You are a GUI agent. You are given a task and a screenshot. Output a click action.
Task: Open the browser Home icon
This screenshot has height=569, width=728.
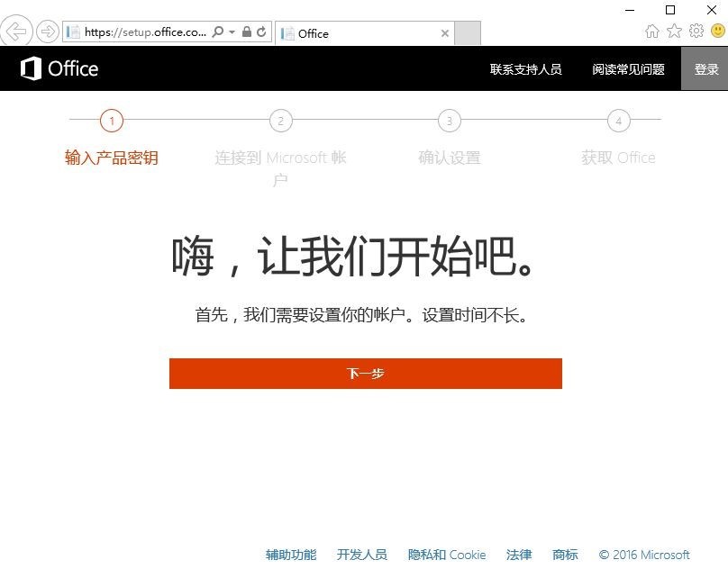tap(651, 32)
